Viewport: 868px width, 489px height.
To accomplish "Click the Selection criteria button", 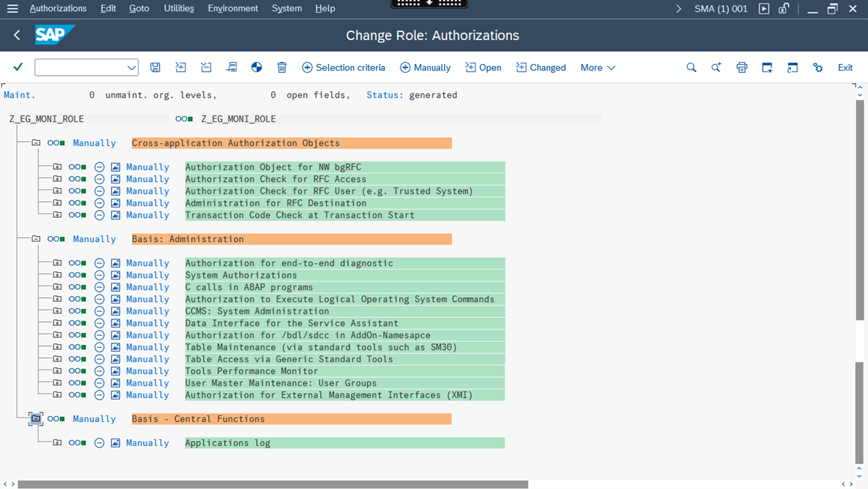I will (x=344, y=68).
